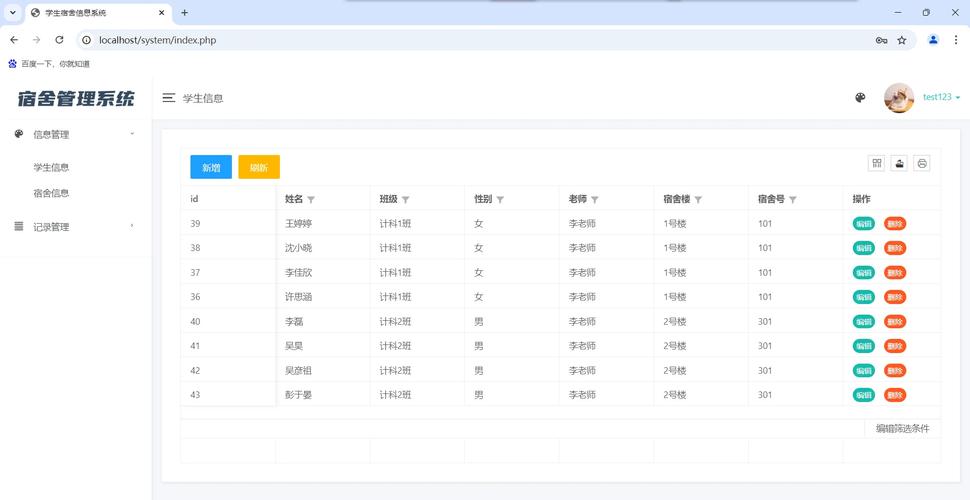Image resolution: width=970 pixels, height=500 pixels.
Task: Delete the row for 李磊
Action: 895,322
